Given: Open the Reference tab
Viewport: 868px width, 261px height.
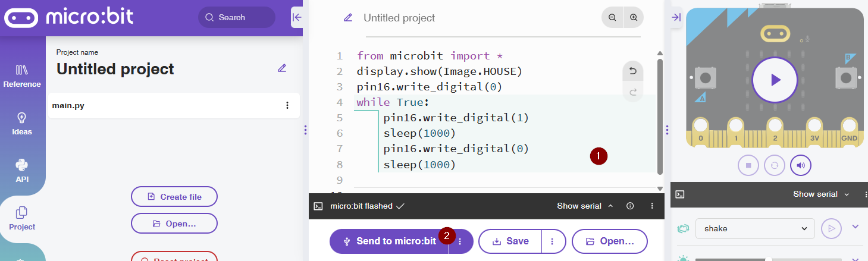Looking at the screenshot, I should (22, 76).
